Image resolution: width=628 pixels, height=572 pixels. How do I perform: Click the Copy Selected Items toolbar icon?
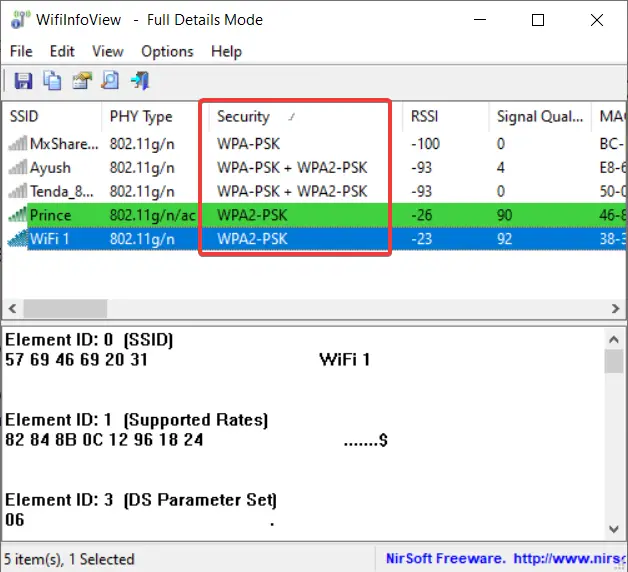pyautogui.click(x=52, y=81)
